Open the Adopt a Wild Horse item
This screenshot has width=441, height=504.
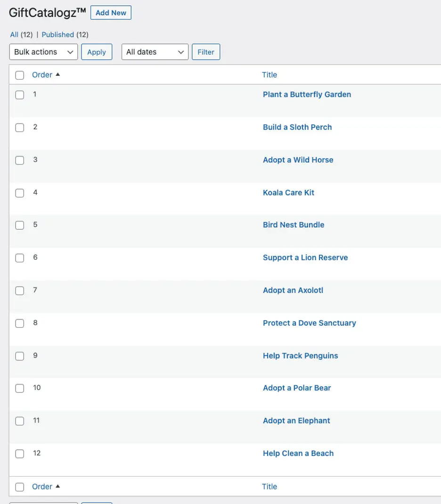[x=298, y=160]
